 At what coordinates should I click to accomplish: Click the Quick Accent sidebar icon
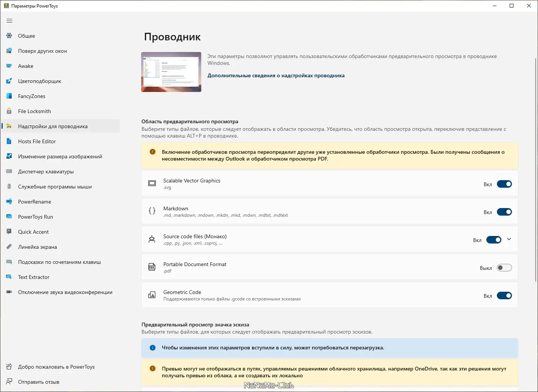[9, 232]
